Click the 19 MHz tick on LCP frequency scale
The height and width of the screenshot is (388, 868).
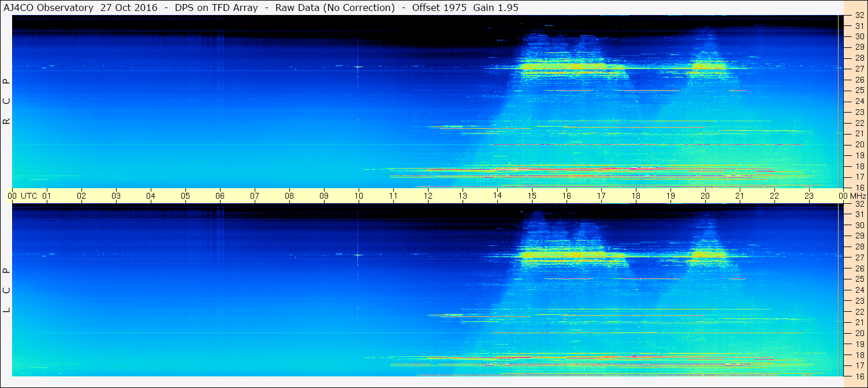[859, 344]
